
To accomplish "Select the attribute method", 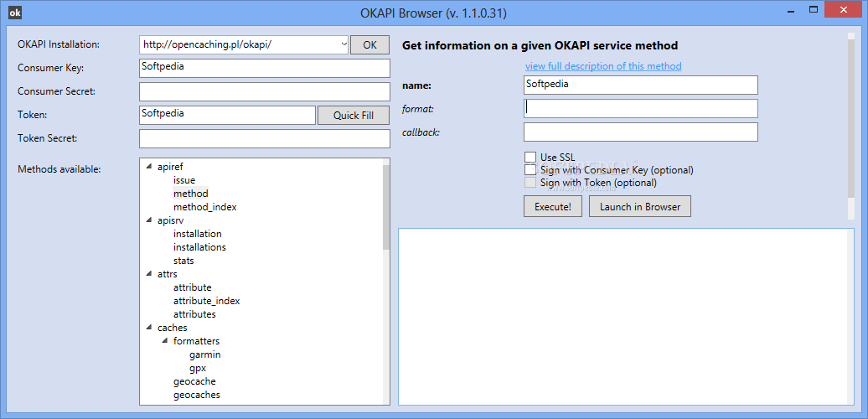I will (x=193, y=287).
